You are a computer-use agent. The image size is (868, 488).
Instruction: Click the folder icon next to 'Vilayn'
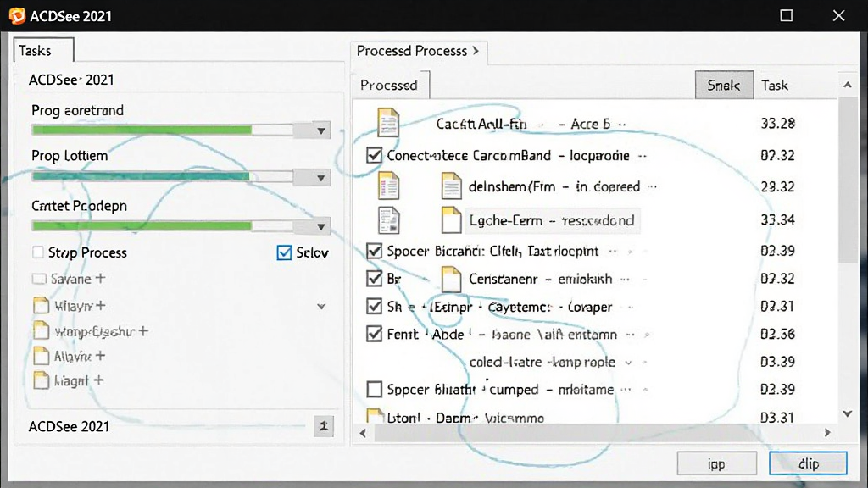click(41, 305)
